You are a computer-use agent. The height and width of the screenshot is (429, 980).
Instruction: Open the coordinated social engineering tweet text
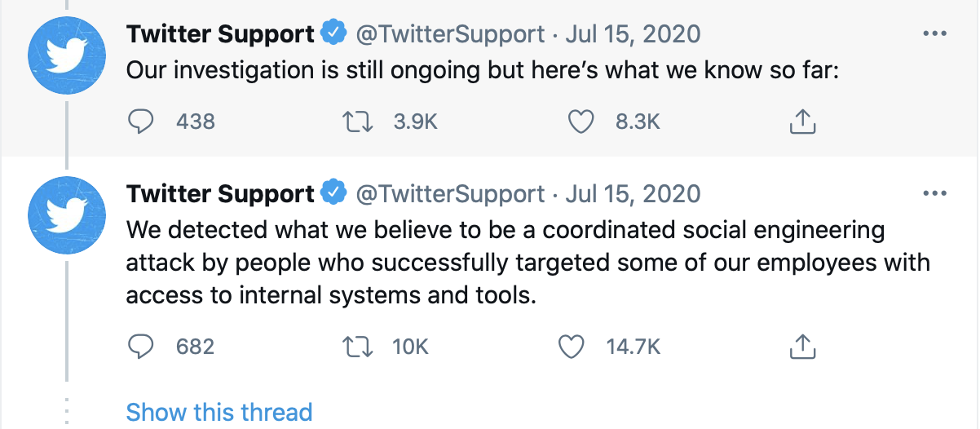click(528, 263)
